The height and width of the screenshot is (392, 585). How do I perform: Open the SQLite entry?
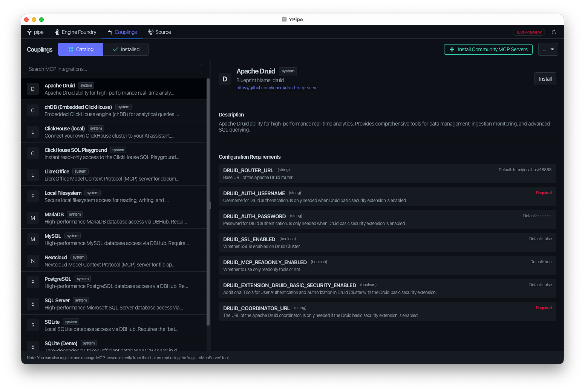pyautogui.click(x=114, y=325)
